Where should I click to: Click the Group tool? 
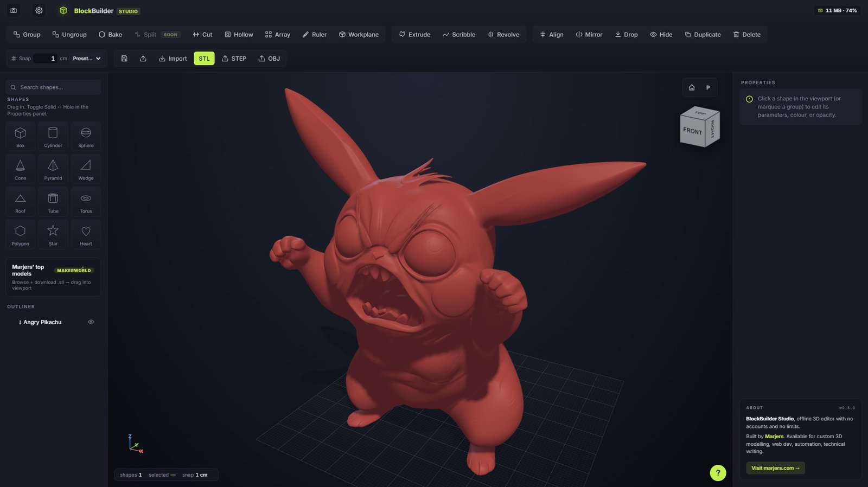pos(27,34)
